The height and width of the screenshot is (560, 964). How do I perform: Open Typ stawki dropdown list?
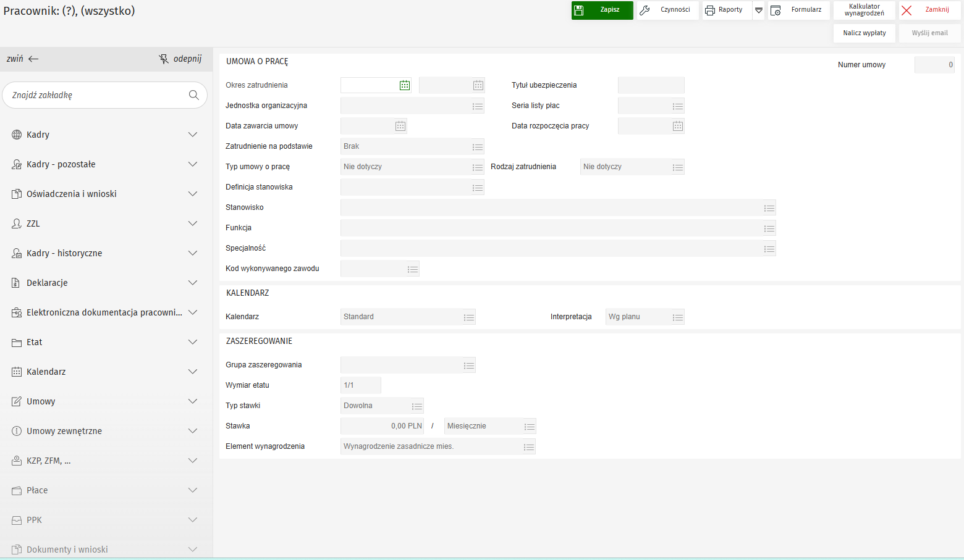[417, 406]
